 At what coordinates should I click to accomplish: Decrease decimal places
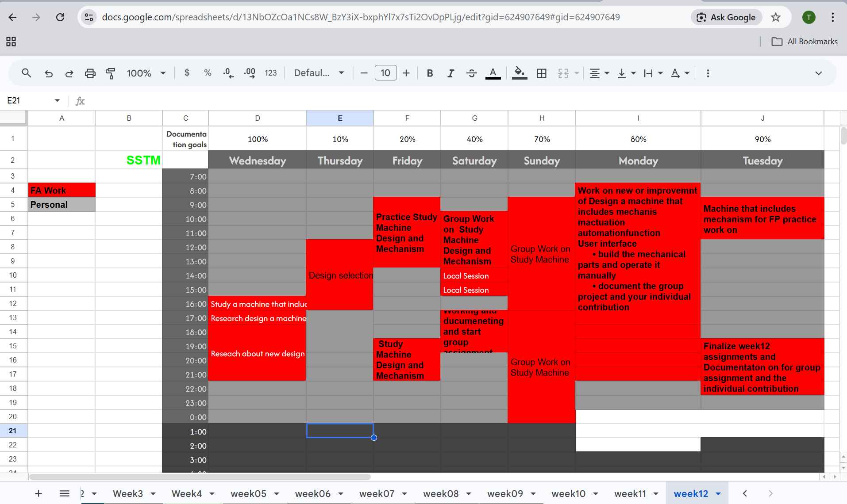coord(229,73)
